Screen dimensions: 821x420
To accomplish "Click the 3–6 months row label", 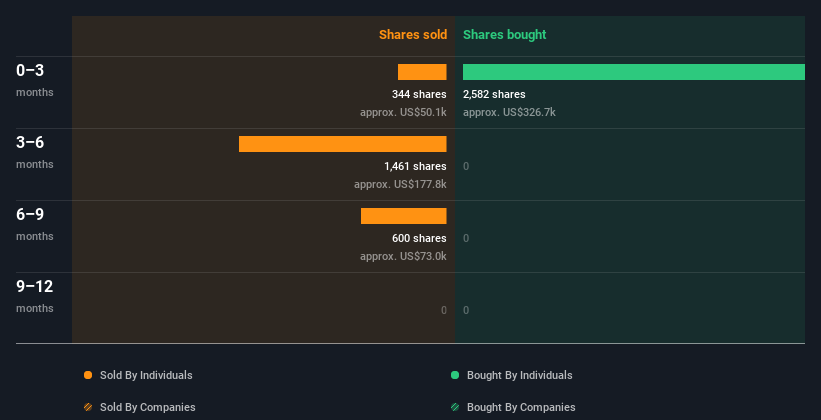I will coord(35,152).
